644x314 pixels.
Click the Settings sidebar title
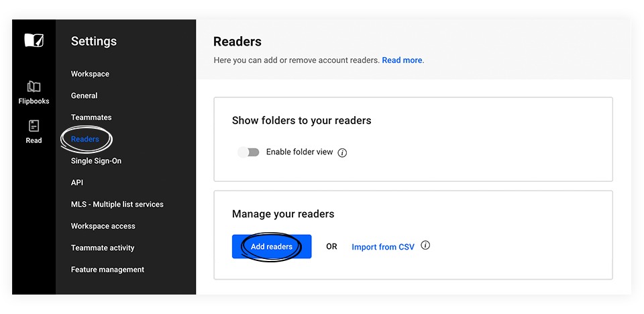94,41
